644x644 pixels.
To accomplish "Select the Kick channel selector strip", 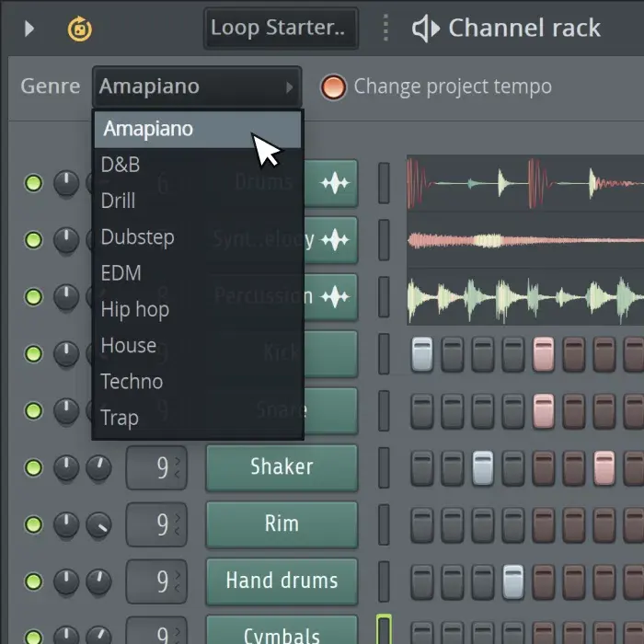I will (384, 353).
